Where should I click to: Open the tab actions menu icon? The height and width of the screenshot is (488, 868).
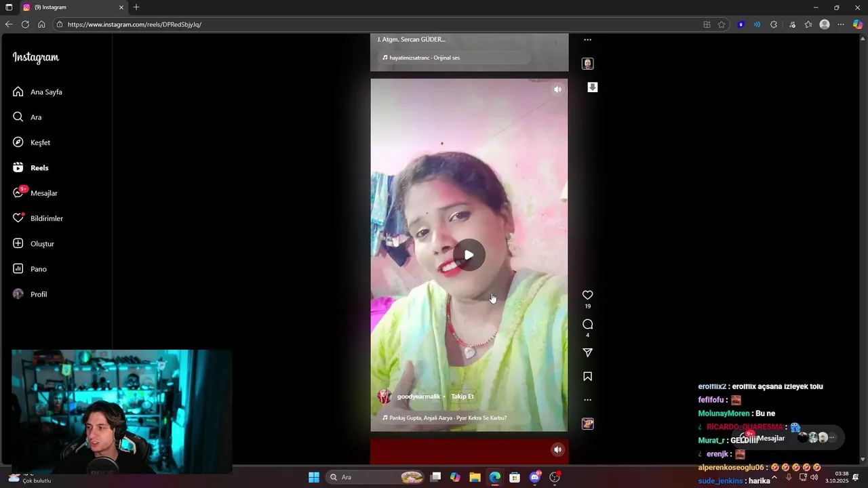(x=9, y=7)
